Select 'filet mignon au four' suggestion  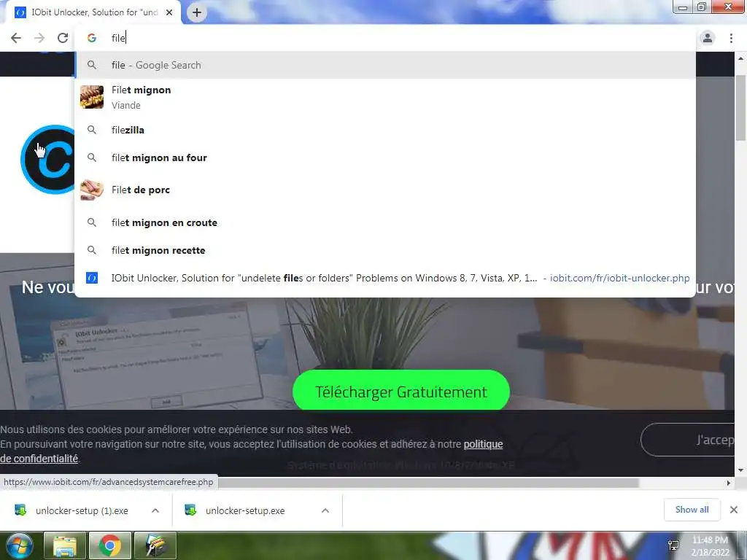tap(385, 157)
